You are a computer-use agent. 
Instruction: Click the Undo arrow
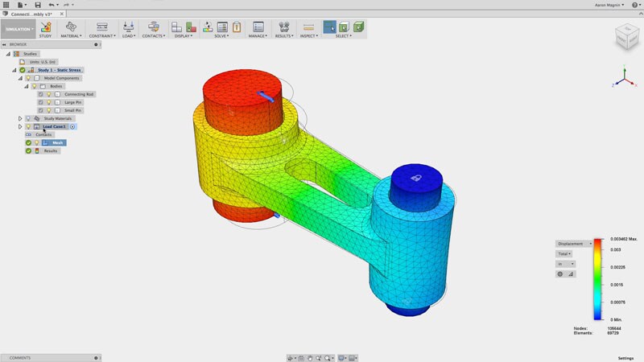coord(52,5)
